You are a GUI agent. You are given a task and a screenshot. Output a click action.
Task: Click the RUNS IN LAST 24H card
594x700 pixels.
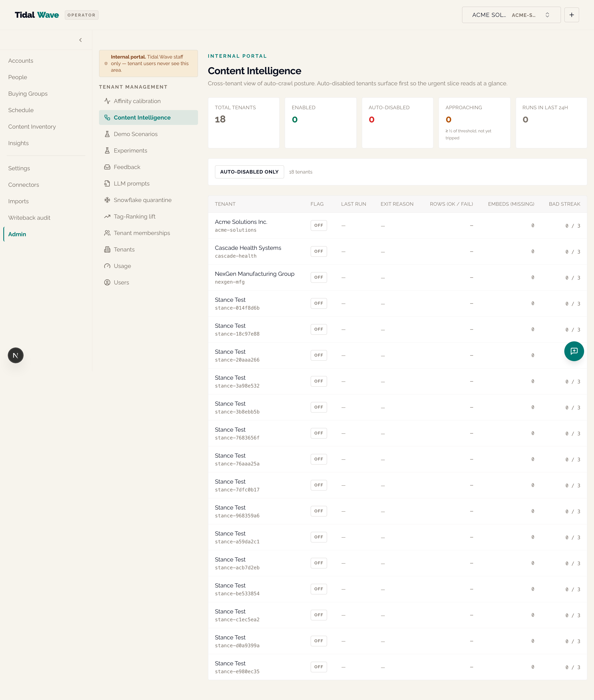(x=551, y=123)
